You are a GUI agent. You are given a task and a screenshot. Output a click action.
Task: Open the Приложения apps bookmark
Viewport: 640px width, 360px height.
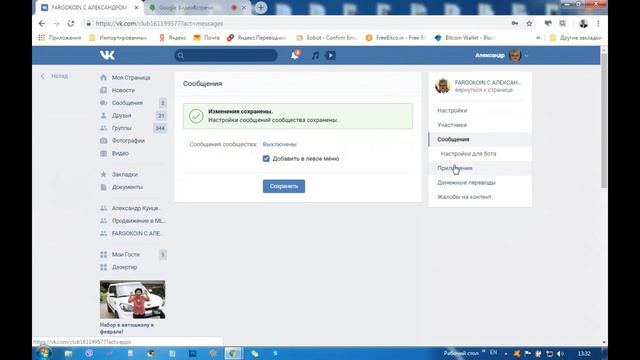click(x=60, y=38)
